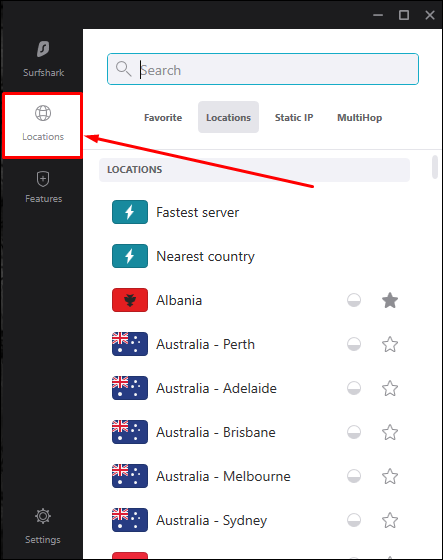Viewport: 443px width, 560px height.
Task: Favorite Australia - Perth with its star
Action: tap(390, 344)
